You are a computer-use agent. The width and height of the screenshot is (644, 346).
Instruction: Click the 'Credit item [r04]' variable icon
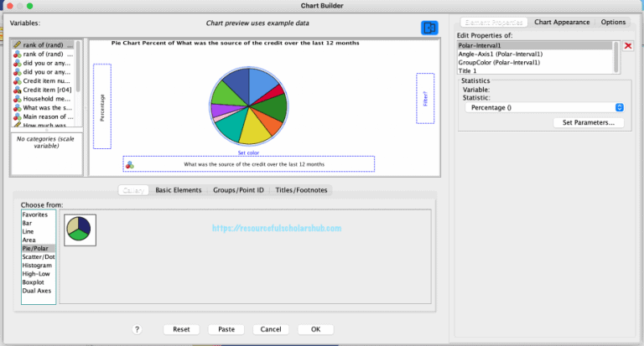(17, 88)
